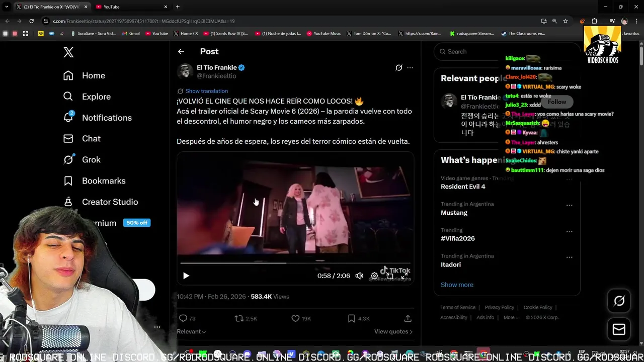Reload the browser page
The image size is (644, 362).
point(31,21)
